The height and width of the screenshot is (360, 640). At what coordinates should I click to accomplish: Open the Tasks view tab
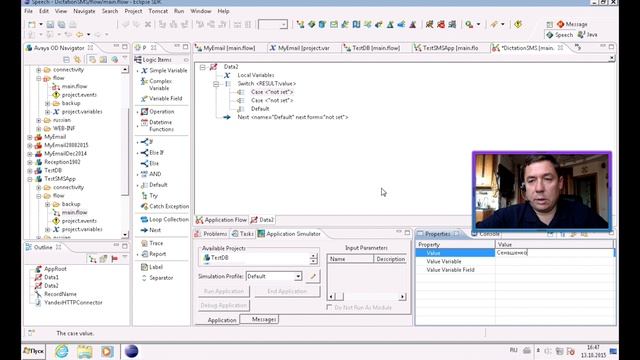(242, 234)
